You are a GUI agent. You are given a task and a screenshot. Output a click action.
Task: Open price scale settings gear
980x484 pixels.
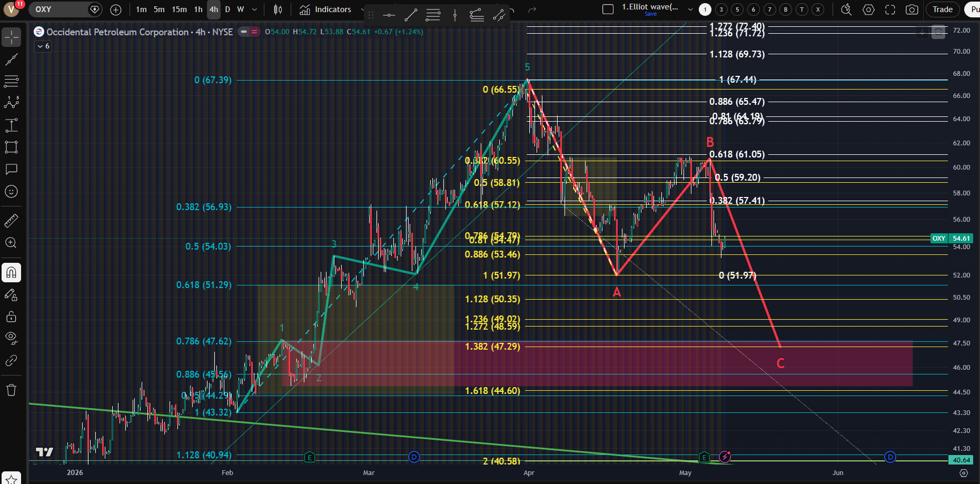pyautogui.click(x=964, y=473)
